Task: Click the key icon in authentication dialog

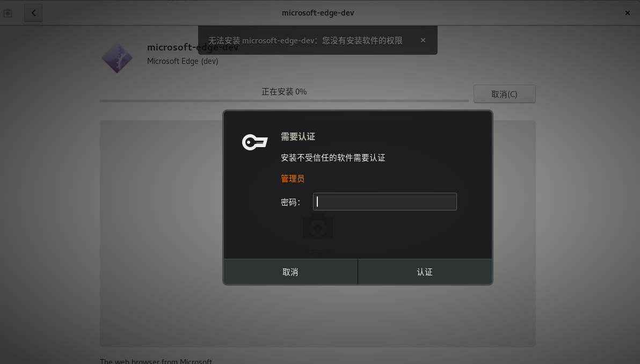Action: click(x=254, y=142)
